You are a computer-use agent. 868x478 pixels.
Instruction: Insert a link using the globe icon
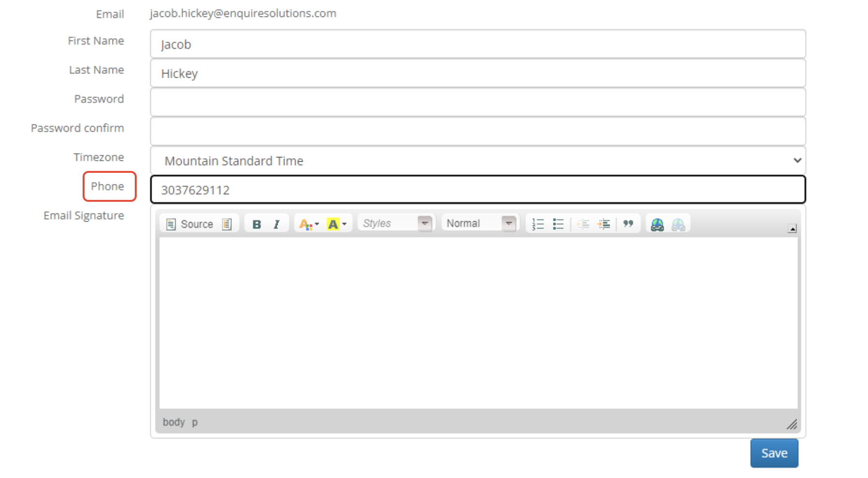656,224
